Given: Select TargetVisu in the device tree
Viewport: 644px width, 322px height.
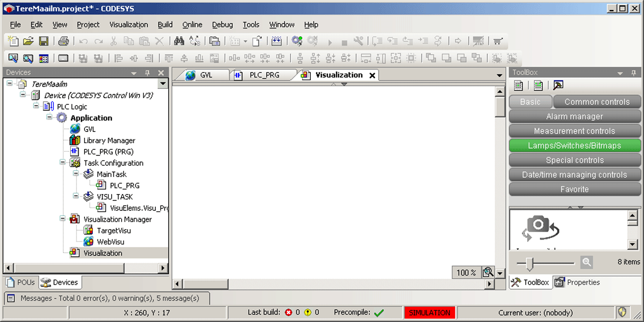Looking at the screenshot, I should (114, 230).
